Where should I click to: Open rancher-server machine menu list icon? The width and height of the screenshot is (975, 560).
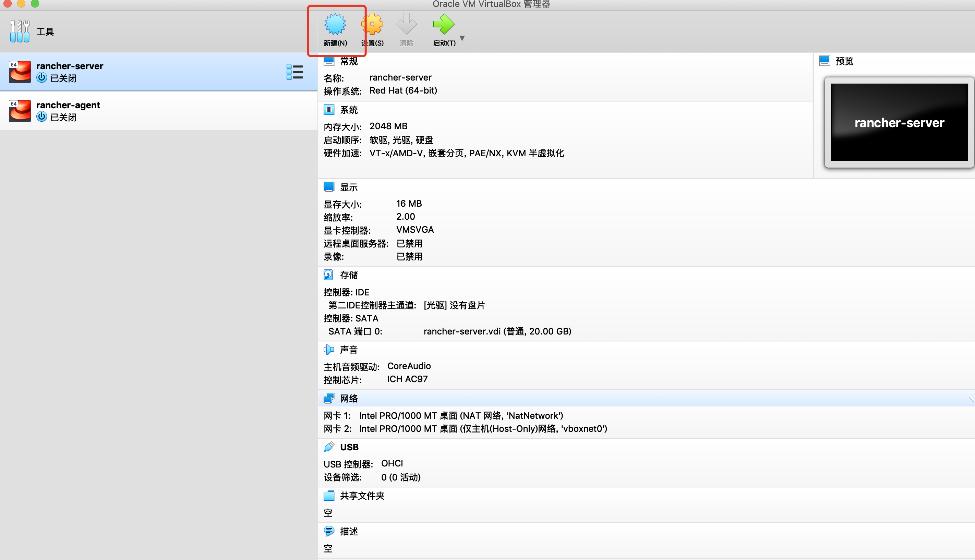[294, 72]
